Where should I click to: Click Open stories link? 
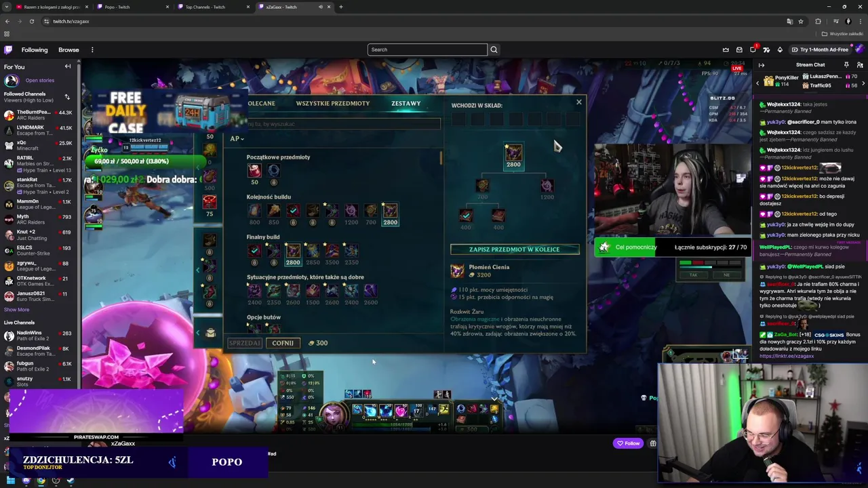pyautogui.click(x=40, y=80)
